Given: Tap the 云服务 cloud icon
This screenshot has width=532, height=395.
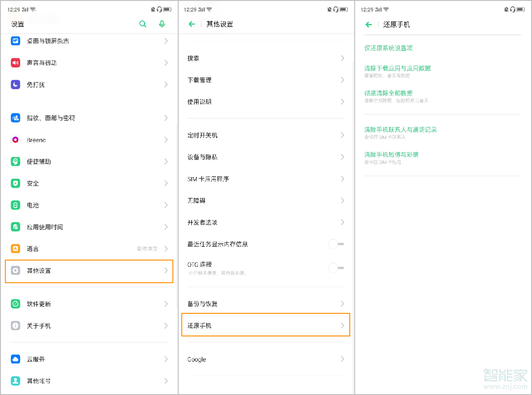Looking at the screenshot, I should tap(15, 359).
